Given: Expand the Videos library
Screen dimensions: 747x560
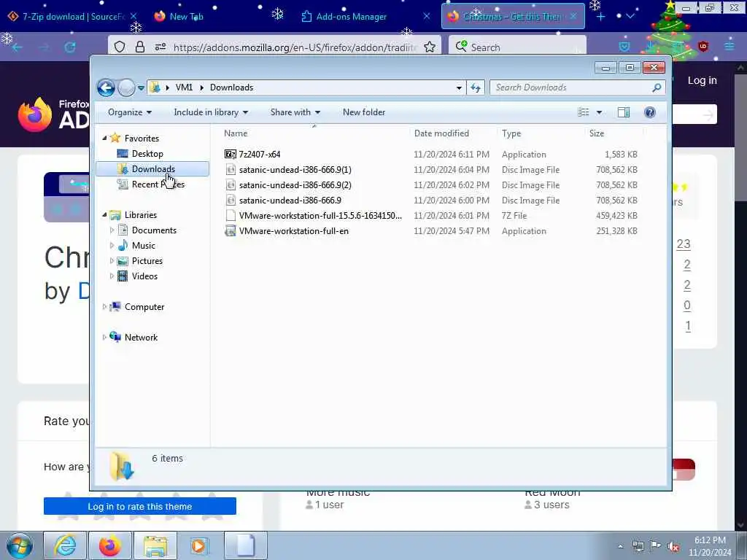Looking at the screenshot, I should coord(112,276).
